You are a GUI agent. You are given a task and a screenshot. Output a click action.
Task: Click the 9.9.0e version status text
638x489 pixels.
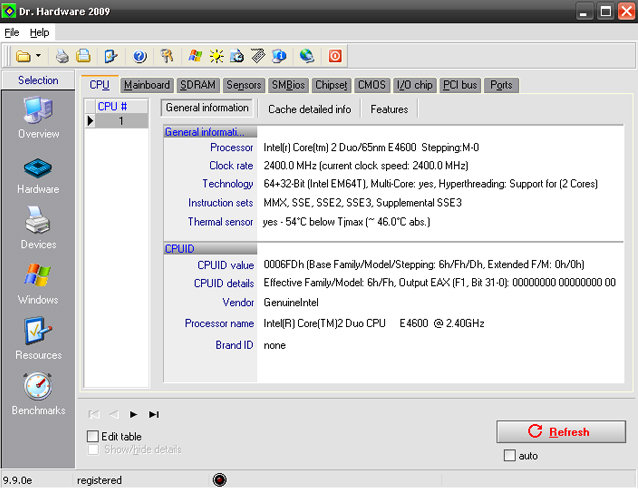pos(17,480)
